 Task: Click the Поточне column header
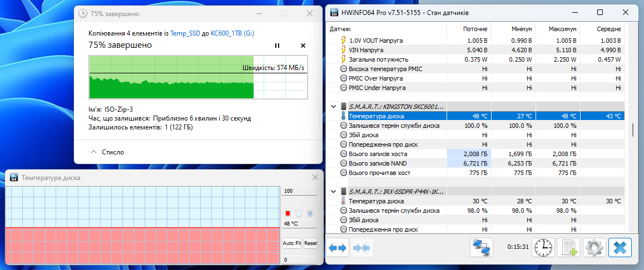469,29
